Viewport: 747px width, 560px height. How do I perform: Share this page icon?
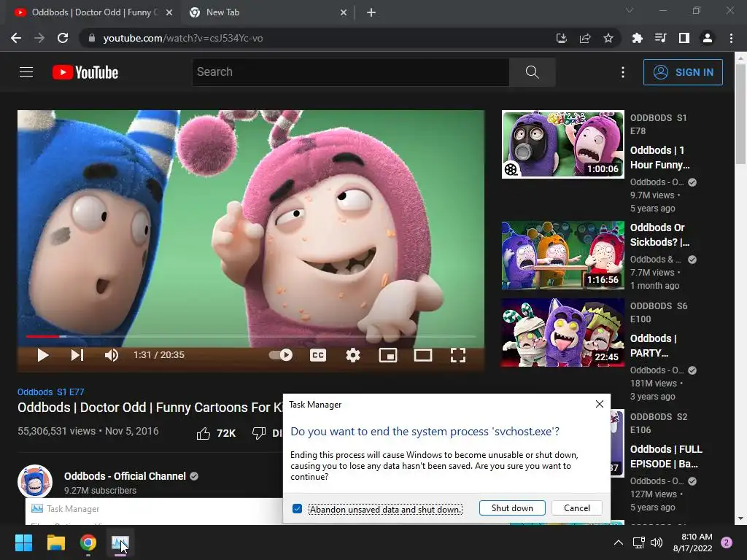point(585,38)
